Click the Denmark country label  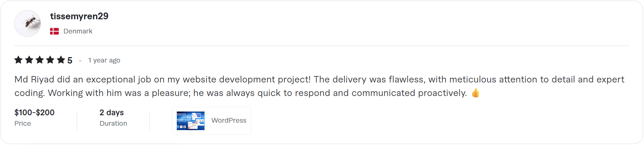(x=78, y=31)
